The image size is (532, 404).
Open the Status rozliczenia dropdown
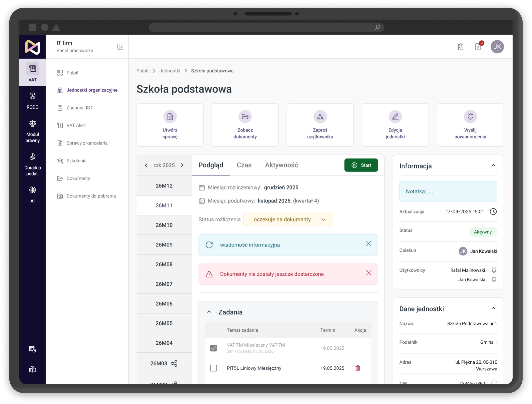click(x=288, y=219)
